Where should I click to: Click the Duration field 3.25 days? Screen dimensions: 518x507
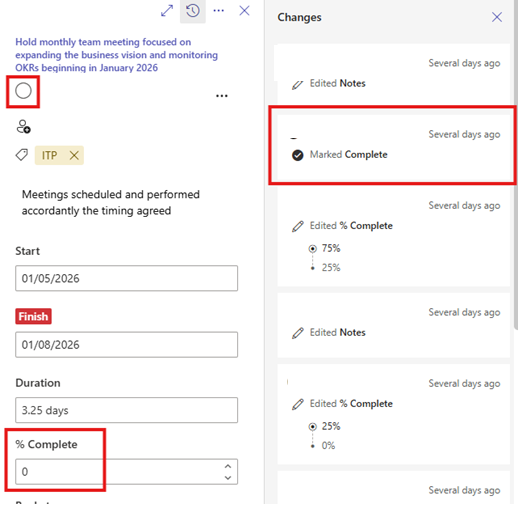126,410
